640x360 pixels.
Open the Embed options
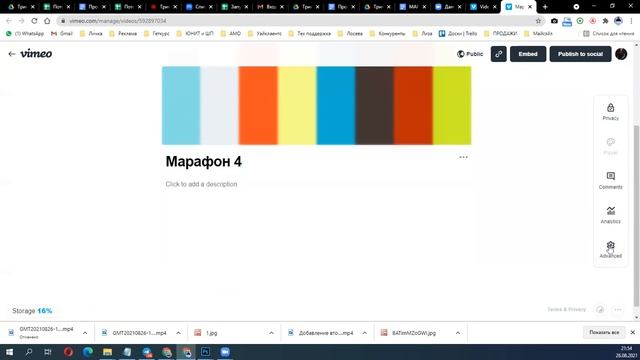coord(528,54)
